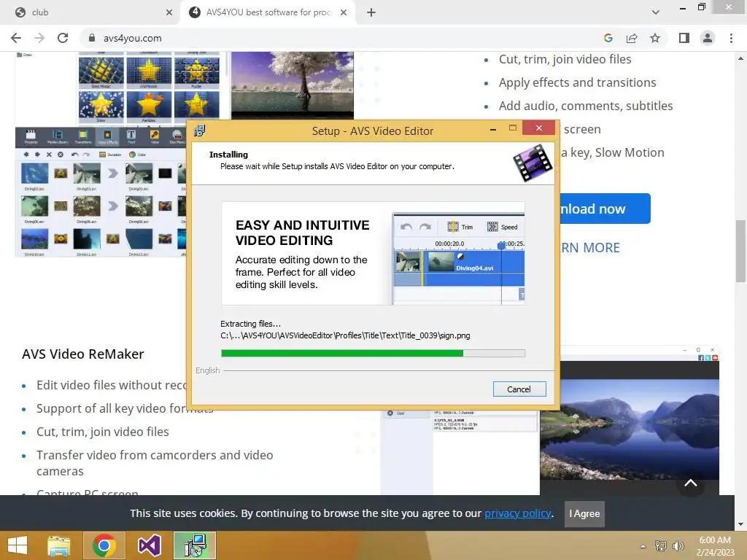Screen dimensions: 747x560
Task: Click the 'Extracting files...' status text
Action: [251, 324]
